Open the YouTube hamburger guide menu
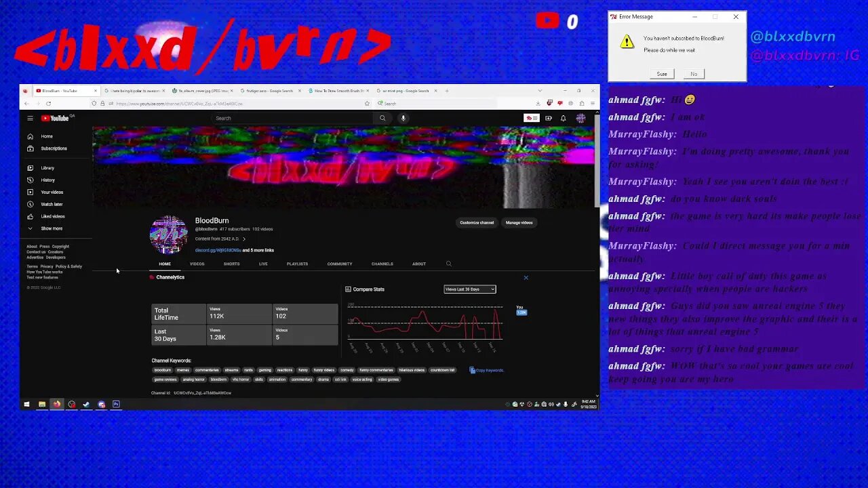 (x=30, y=118)
